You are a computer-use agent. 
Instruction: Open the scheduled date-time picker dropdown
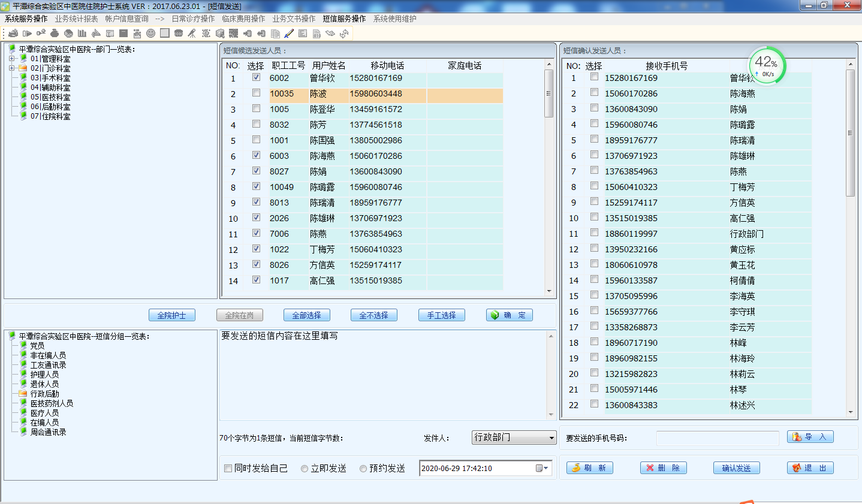(x=545, y=468)
